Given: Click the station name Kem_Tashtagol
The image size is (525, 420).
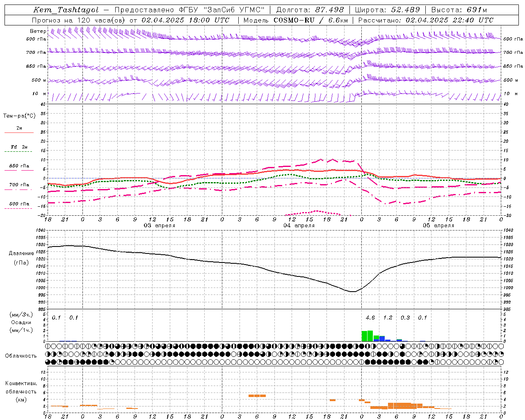Looking at the screenshot, I should [x=66, y=10].
